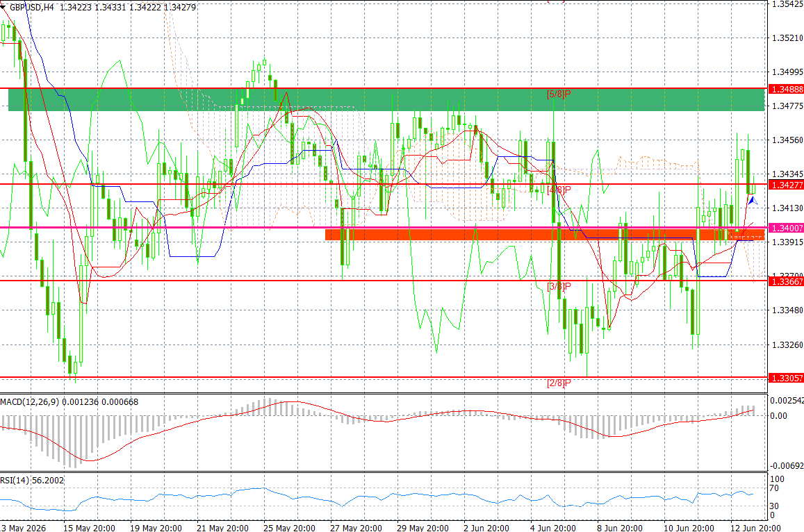Select the blue arrow marker near the latest candle
The image size is (804, 532).
click(x=753, y=201)
